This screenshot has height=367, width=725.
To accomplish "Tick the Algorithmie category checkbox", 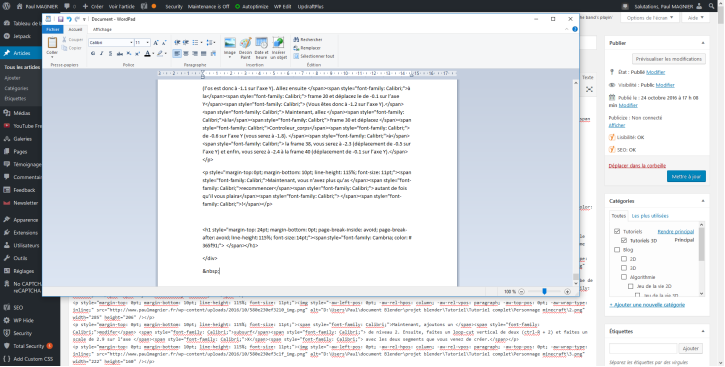I will pyautogui.click(x=624, y=277).
